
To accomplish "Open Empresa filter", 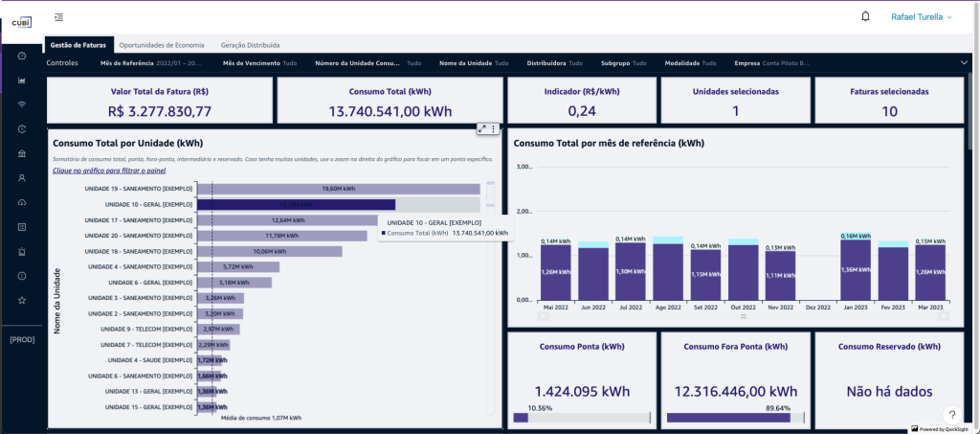I will [x=772, y=63].
